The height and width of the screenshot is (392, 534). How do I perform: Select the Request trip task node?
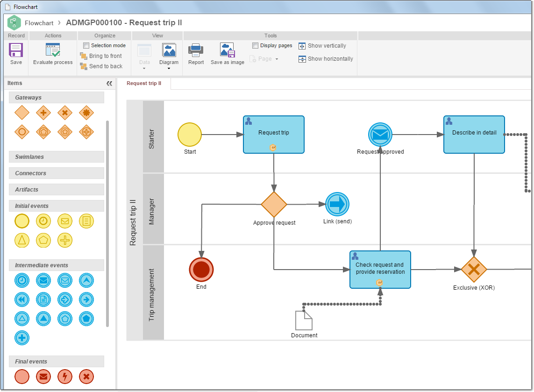pyautogui.click(x=273, y=135)
